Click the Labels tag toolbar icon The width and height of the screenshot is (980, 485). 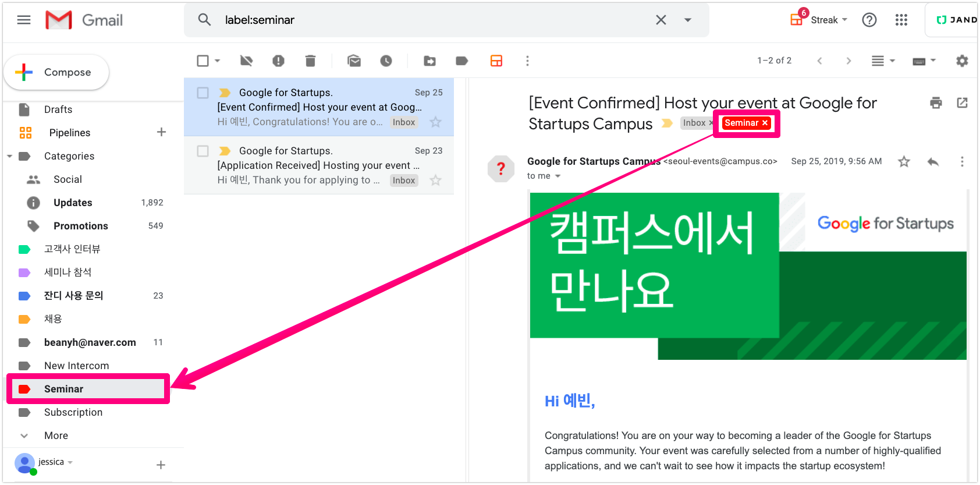(462, 61)
